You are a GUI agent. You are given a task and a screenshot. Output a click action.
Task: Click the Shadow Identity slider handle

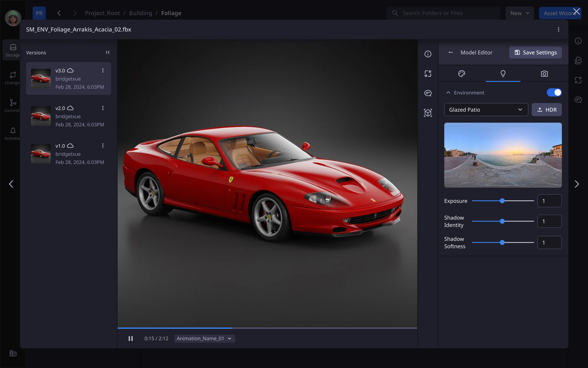point(502,221)
